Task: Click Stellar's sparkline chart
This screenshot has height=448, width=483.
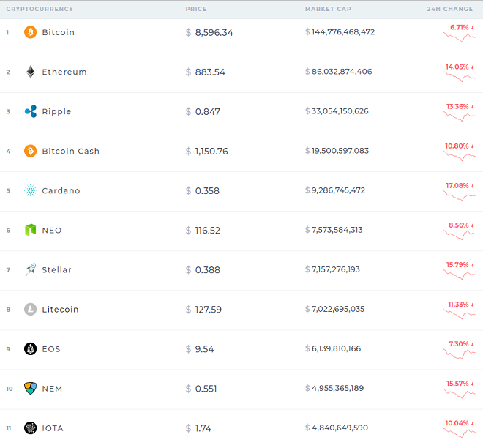Action: [x=460, y=275]
